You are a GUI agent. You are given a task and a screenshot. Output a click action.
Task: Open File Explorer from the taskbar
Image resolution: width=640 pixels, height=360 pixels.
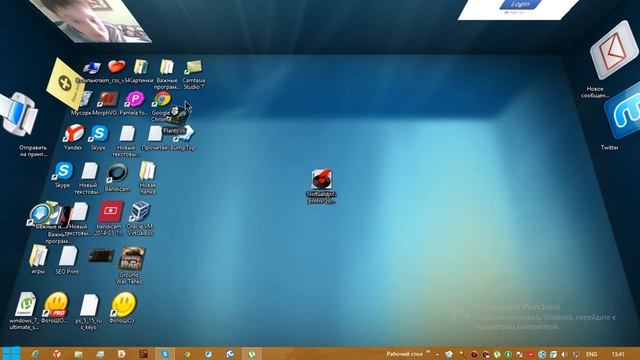coord(78,354)
